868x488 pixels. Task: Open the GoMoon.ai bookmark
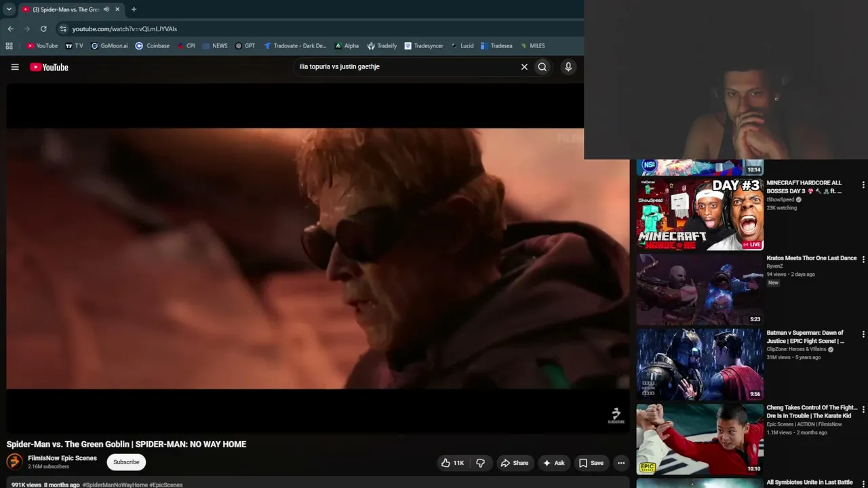109,46
